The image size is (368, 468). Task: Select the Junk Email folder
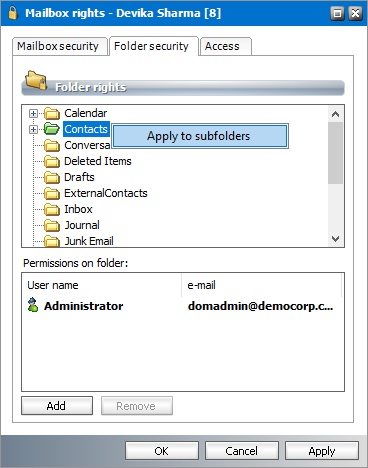[x=89, y=241]
